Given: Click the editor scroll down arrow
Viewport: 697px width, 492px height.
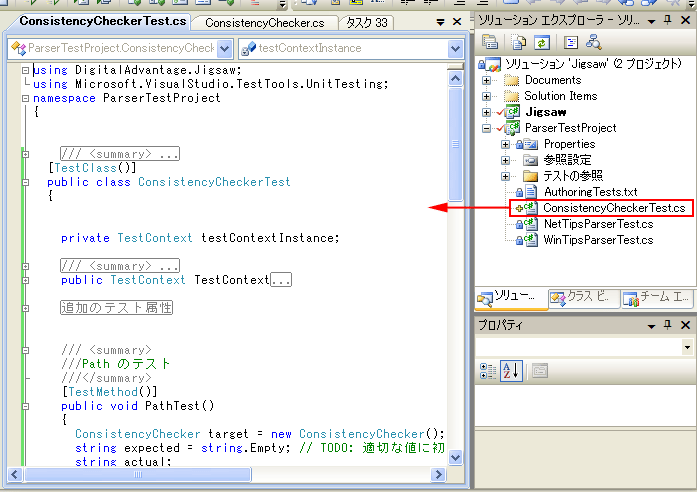Looking at the screenshot, I should 455,457.
